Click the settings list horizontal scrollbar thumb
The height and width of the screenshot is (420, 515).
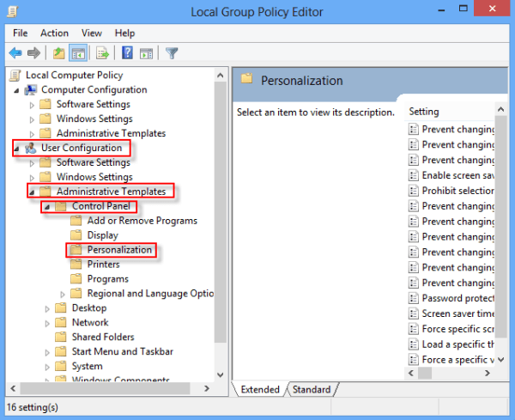424,373
